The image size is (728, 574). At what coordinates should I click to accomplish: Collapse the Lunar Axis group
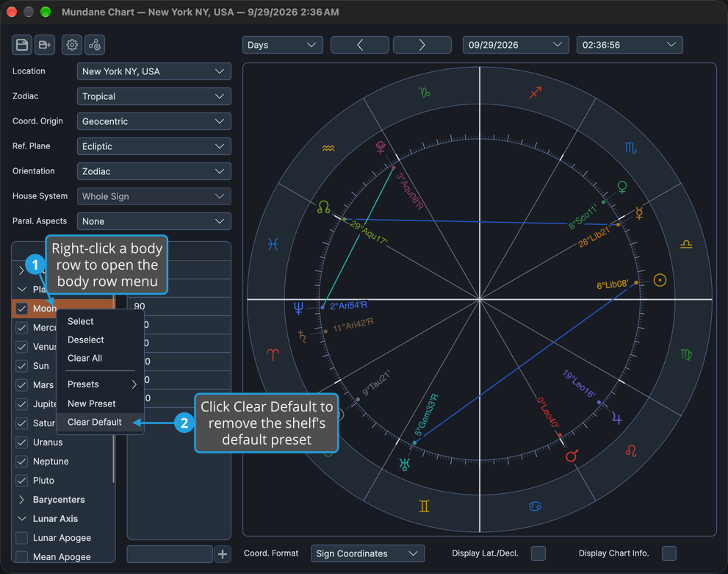pos(21,519)
